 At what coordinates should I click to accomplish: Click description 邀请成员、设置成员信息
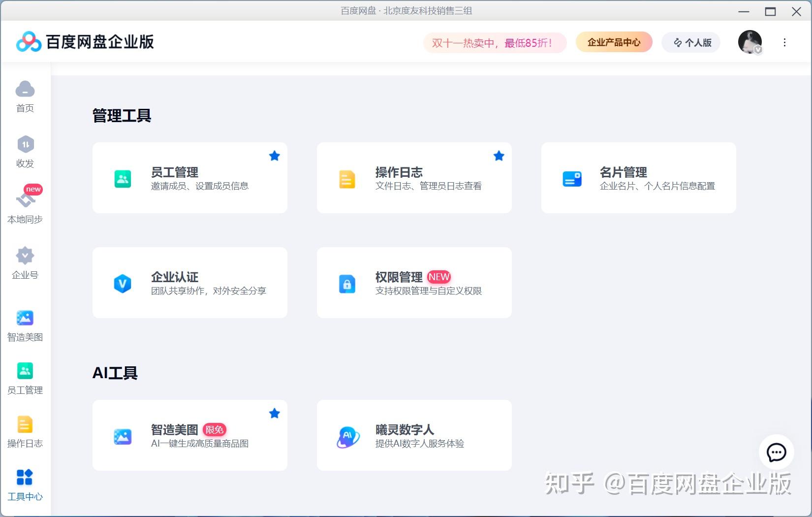pos(200,186)
